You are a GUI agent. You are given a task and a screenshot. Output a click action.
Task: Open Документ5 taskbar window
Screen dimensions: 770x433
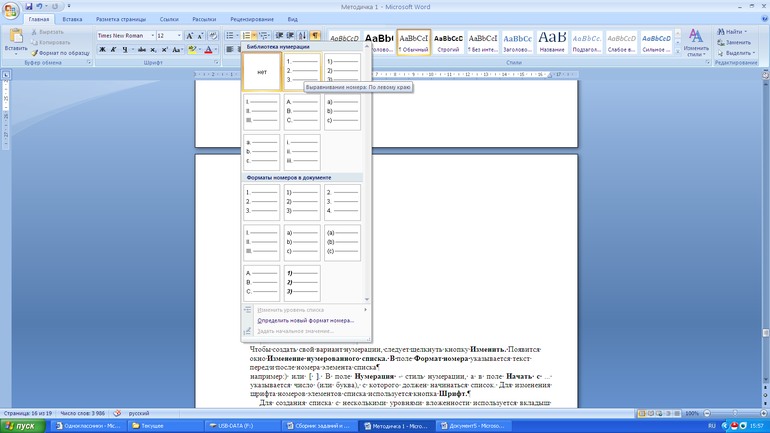[x=472, y=426]
